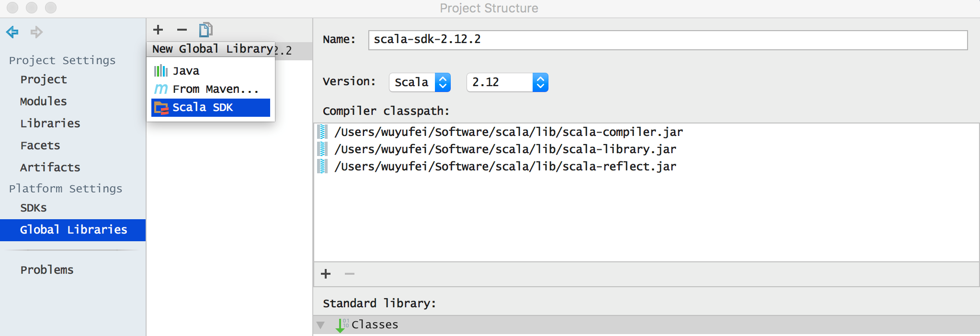Image resolution: width=980 pixels, height=336 pixels.
Task: Click the copy library icon
Action: tap(205, 30)
